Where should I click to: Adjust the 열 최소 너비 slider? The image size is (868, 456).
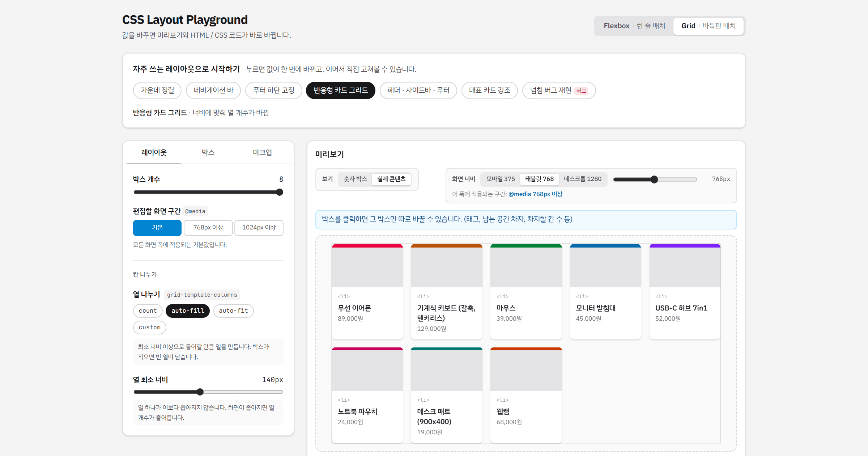click(x=208, y=392)
